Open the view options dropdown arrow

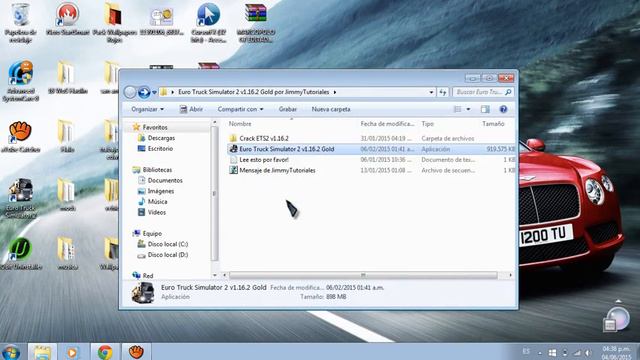468,109
